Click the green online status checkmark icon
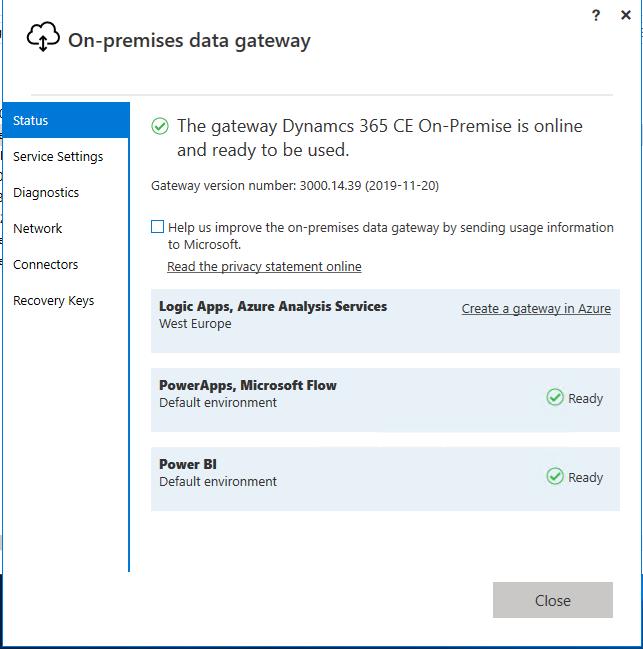643x649 pixels. pyautogui.click(x=160, y=126)
